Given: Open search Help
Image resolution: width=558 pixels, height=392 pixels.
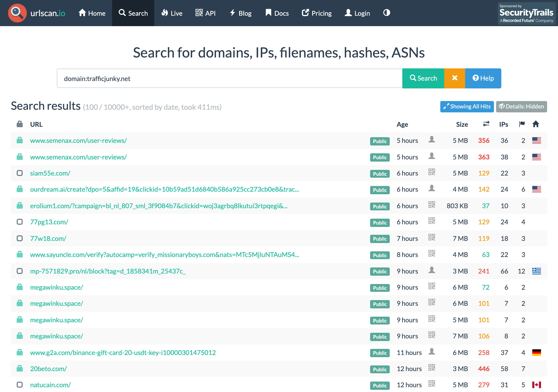Looking at the screenshot, I should click(x=483, y=78).
